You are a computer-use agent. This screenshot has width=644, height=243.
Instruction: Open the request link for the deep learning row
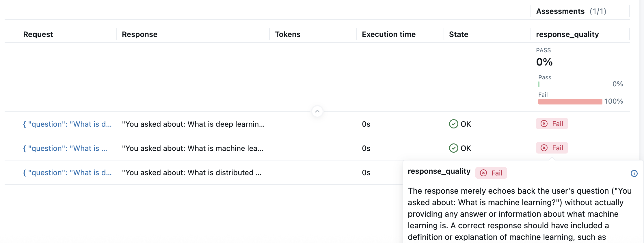(x=67, y=124)
